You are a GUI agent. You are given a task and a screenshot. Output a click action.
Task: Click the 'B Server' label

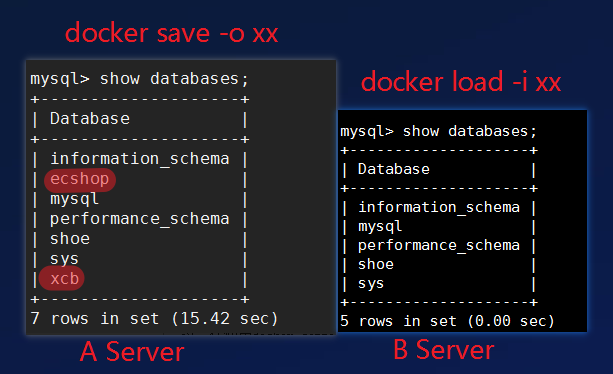(444, 349)
